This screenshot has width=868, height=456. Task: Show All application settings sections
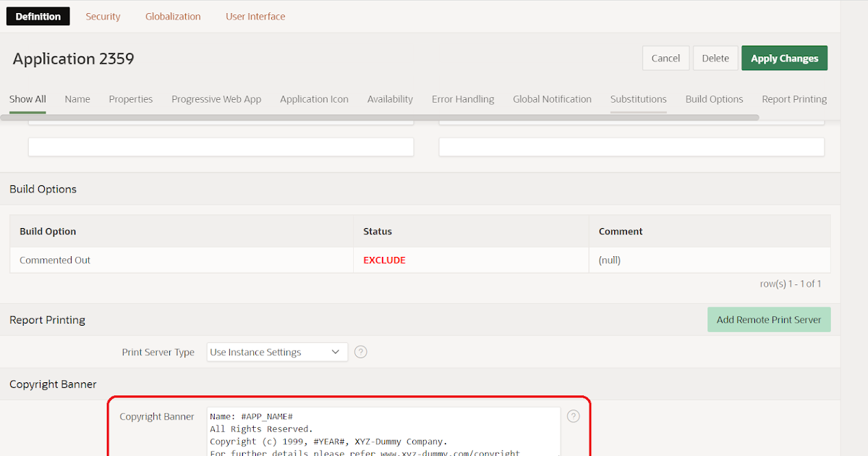27,99
